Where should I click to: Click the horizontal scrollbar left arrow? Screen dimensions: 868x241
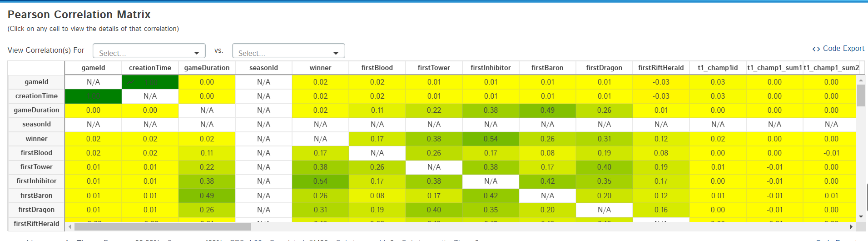click(x=69, y=226)
